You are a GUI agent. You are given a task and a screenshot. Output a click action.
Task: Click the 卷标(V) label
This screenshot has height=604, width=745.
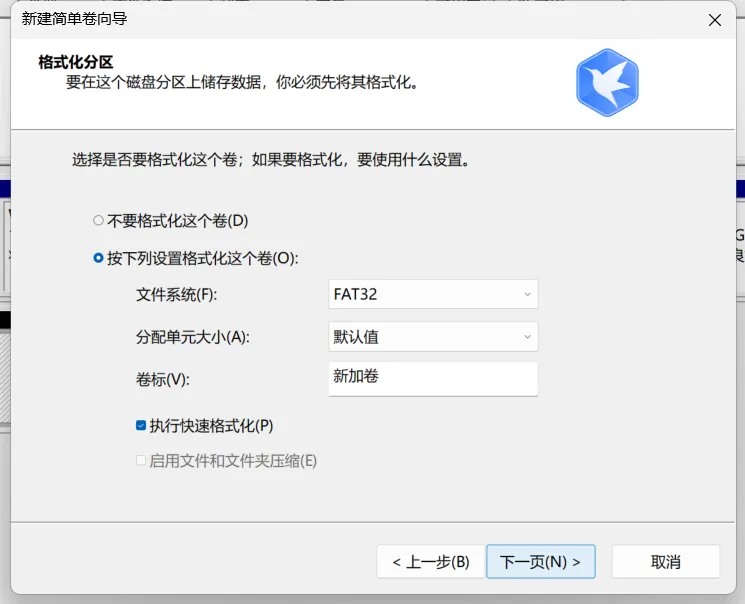pyautogui.click(x=162, y=379)
